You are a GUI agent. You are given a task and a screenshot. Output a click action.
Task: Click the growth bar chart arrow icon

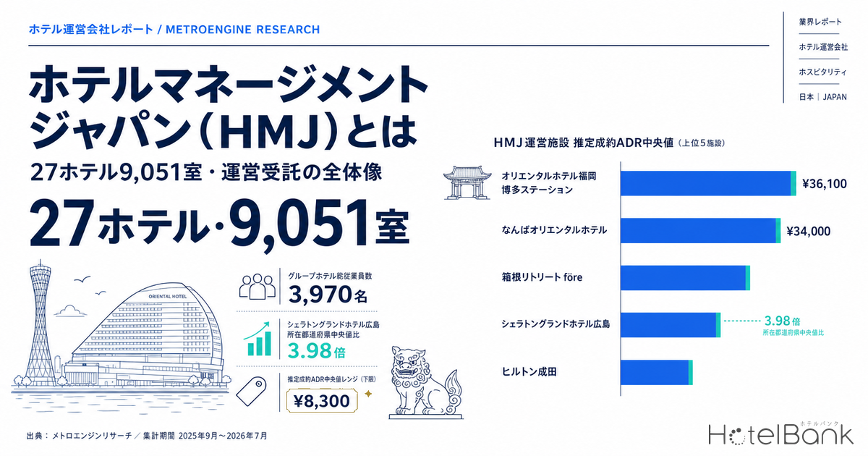click(x=259, y=339)
